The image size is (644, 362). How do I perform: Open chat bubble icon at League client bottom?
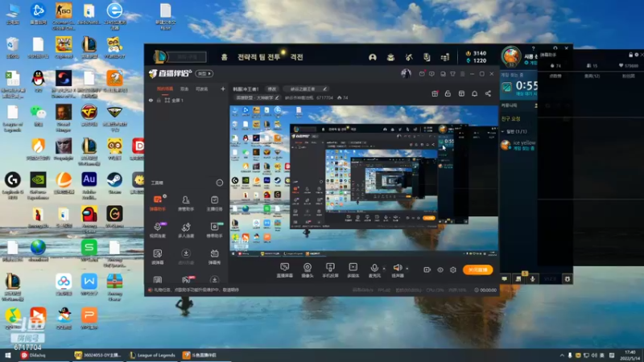click(x=505, y=278)
